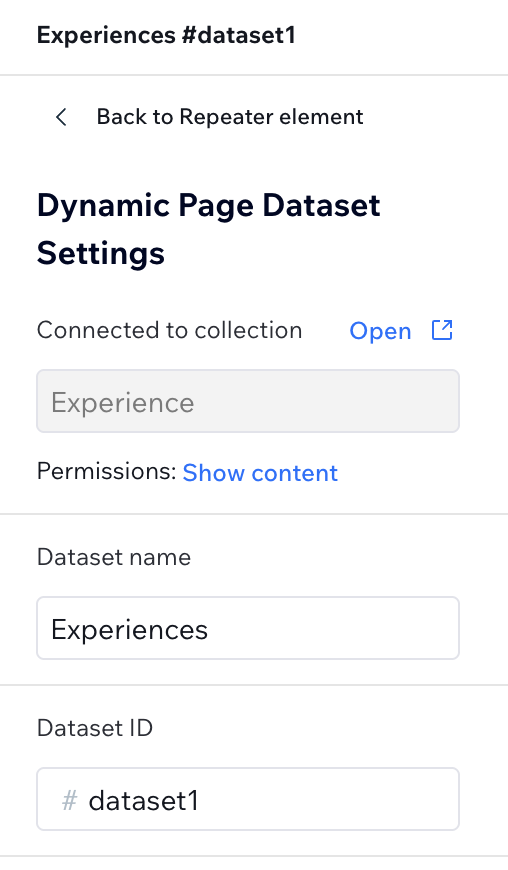Screen dimensions: 508x870
Task: Click the 'Connected to collection' label
Action: [x=169, y=330]
